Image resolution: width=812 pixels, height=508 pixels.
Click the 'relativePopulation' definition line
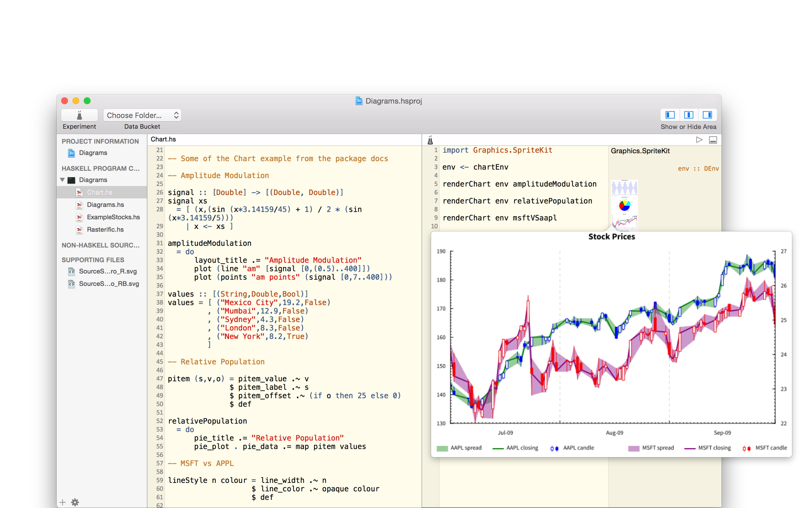click(x=207, y=421)
